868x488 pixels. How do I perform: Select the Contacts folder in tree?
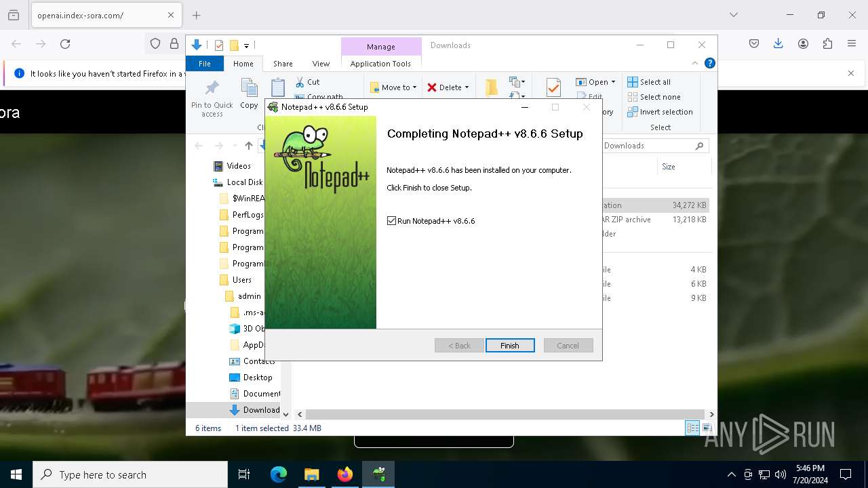coord(252,361)
